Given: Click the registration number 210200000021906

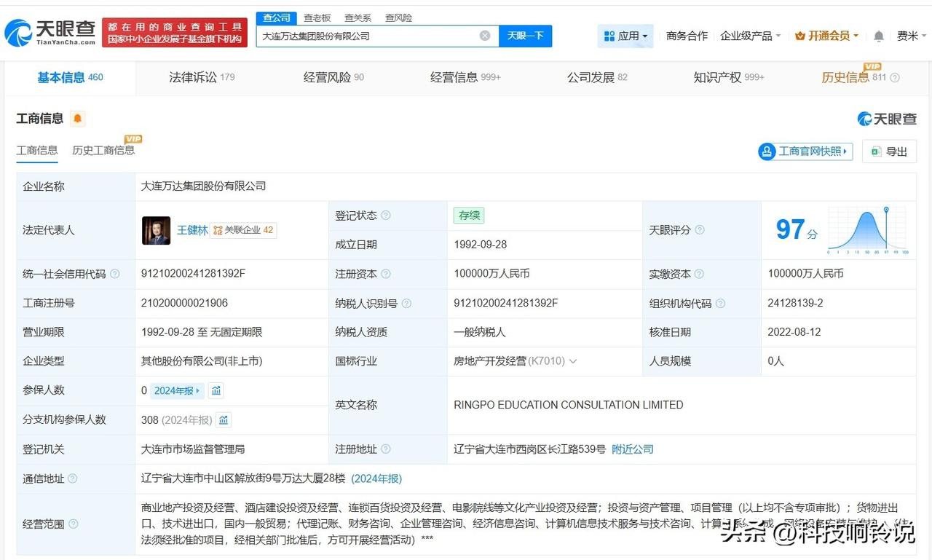Looking at the screenshot, I should point(185,303).
